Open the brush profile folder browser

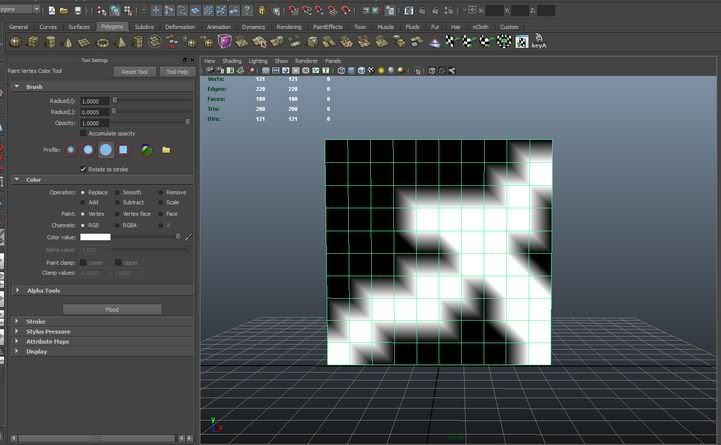pyautogui.click(x=167, y=150)
